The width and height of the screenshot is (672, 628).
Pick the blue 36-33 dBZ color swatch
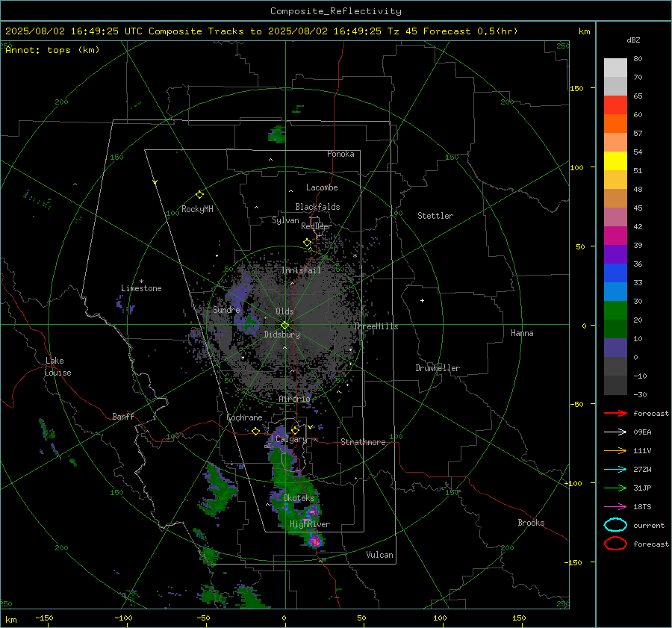pyautogui.click(x=615, y=273)
